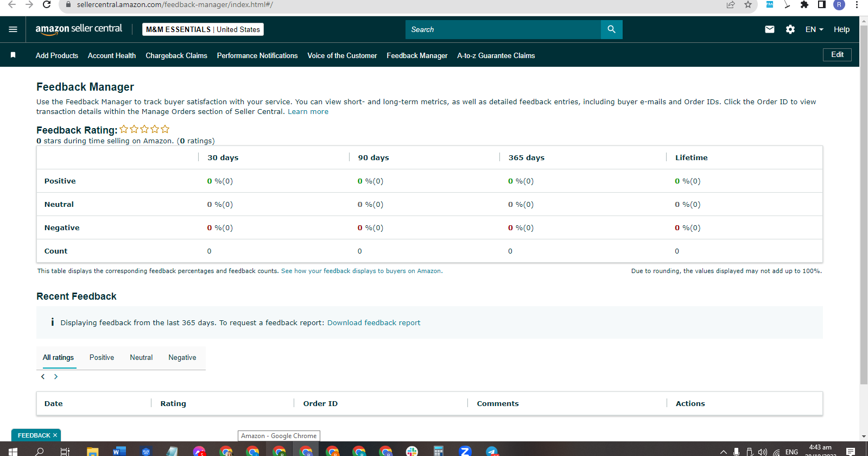Click the 365 days column heading
This screenshot has width=868, height=456.
(x=527, y=157)
